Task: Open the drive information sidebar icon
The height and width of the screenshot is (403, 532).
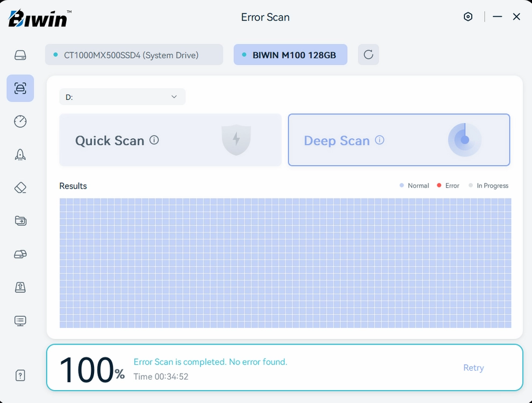Action: (x=20, y=55)
